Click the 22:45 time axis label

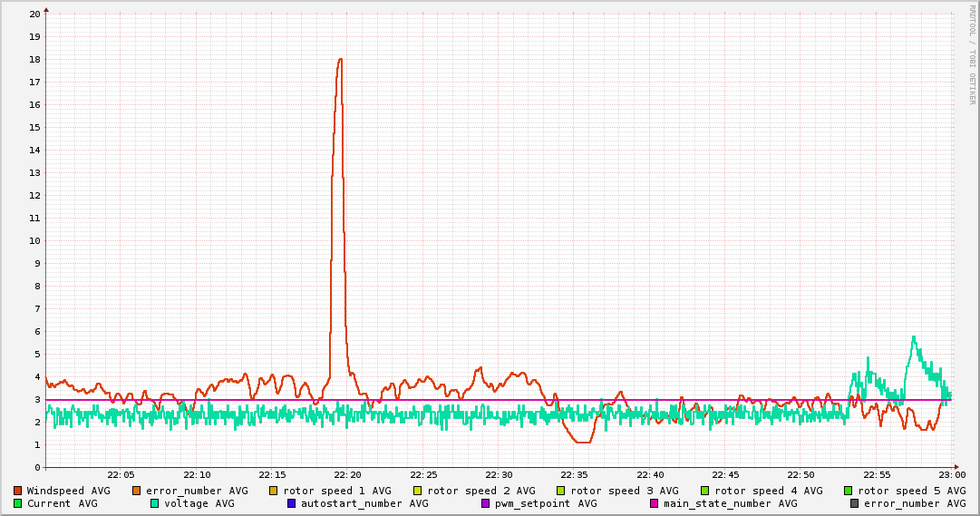point(726,475)
